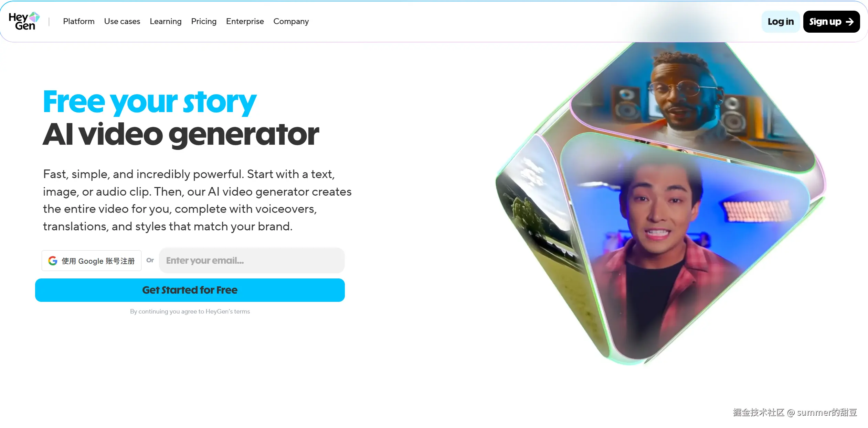Click the arrow on Sign up
The width and height of the screenshot is (868, 428).
(850, 22)
